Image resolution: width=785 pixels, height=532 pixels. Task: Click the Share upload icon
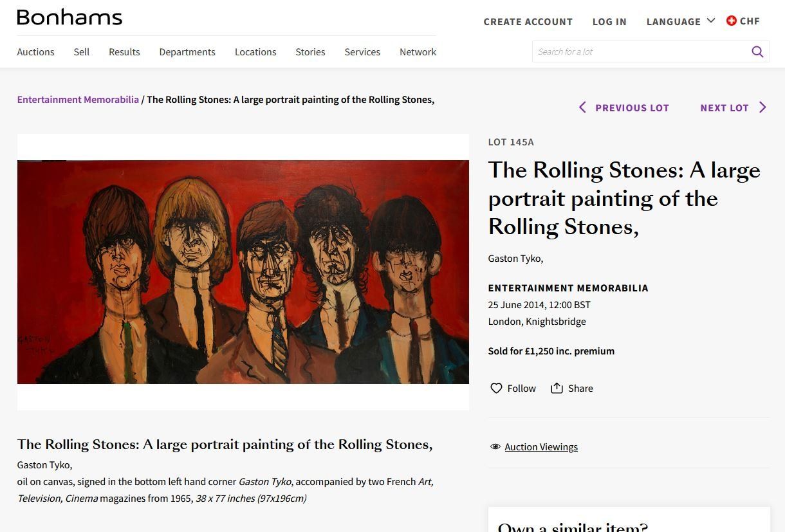click(x=557, y=388)
